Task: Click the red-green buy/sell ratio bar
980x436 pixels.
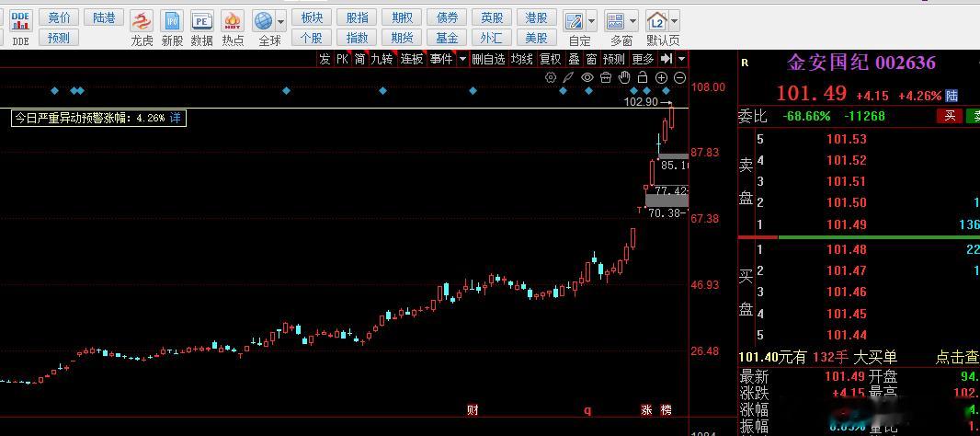Action: pos(859,237)
